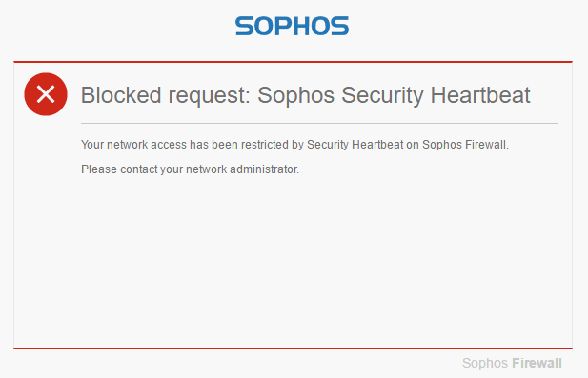Click the words 'network administrator'
Image resolution: width=588 pixels, height=378 pixels.
point(242,169)
